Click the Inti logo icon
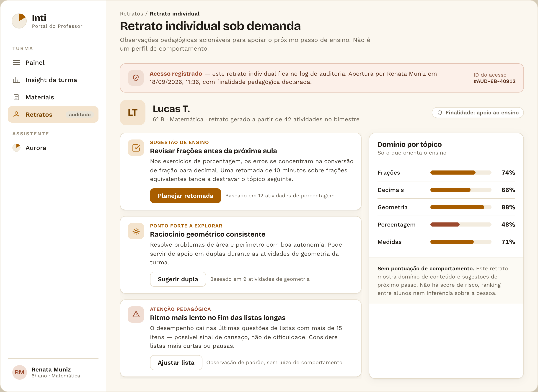This screenshot has width=538, height=392. click(x=19, y=21)
